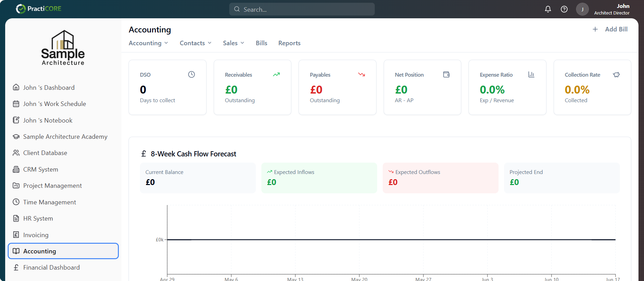Click the graduation cap Academy icon
The image size is (644, 281).
(x=16, y=137)
